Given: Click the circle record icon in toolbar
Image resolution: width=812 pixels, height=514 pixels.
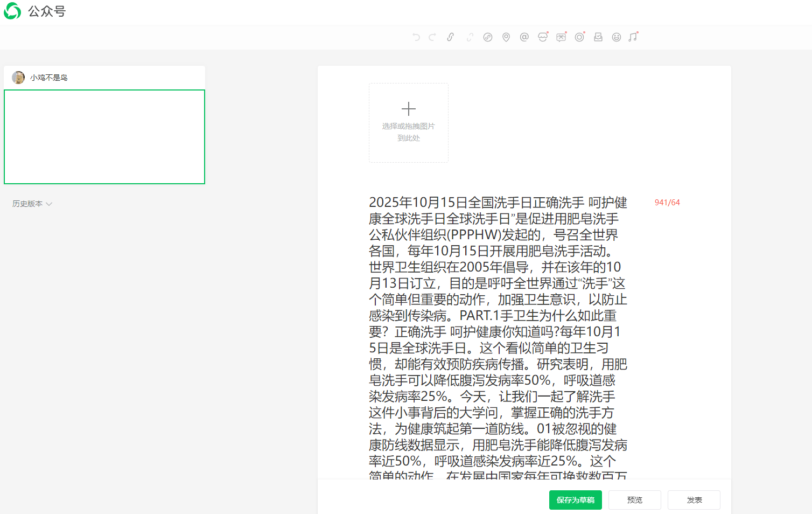Looking at the screenshot, I should point(579,37).
